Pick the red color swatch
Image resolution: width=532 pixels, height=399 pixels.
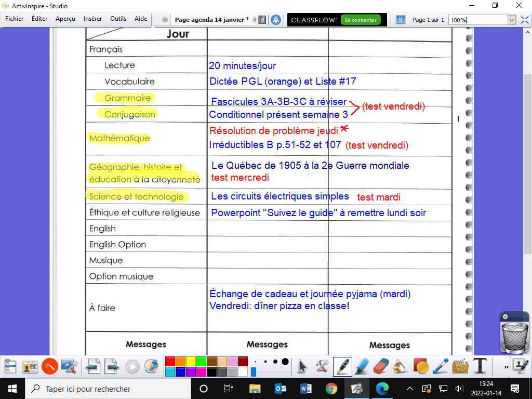click(x=169, y=362)
